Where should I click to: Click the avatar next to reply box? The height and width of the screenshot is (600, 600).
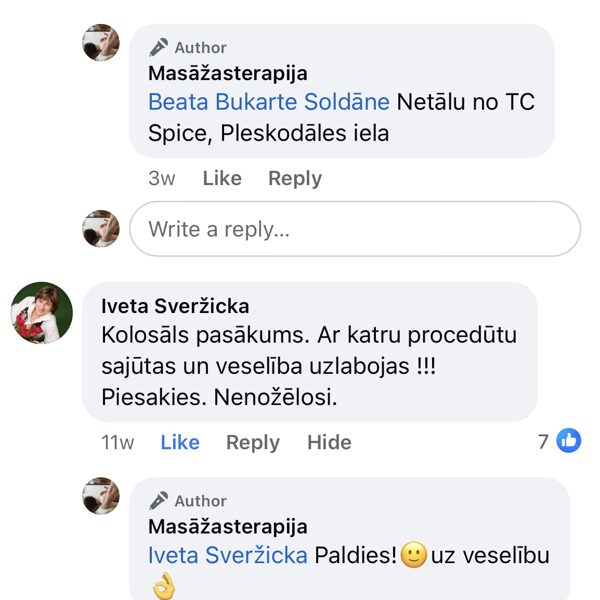[101, 229]
